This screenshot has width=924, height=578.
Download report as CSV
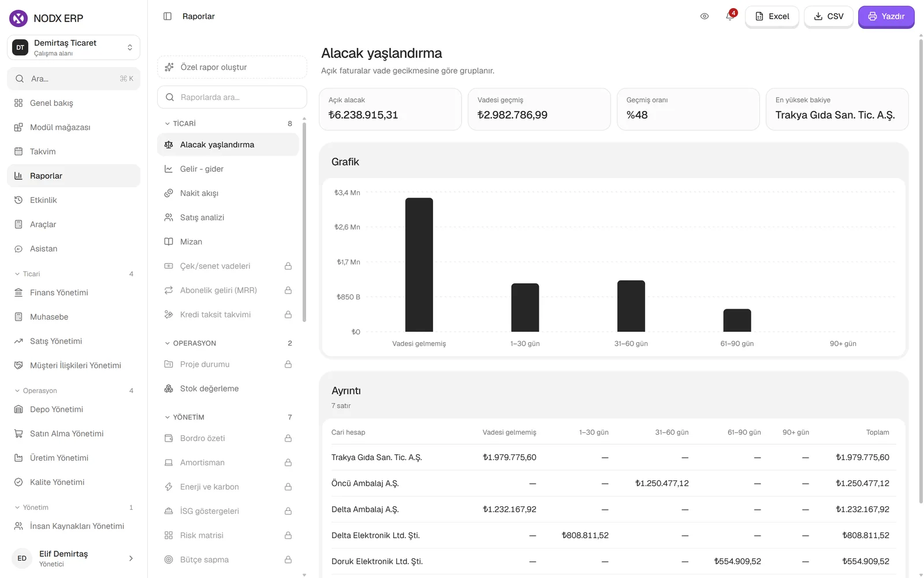tap(829, 16)
